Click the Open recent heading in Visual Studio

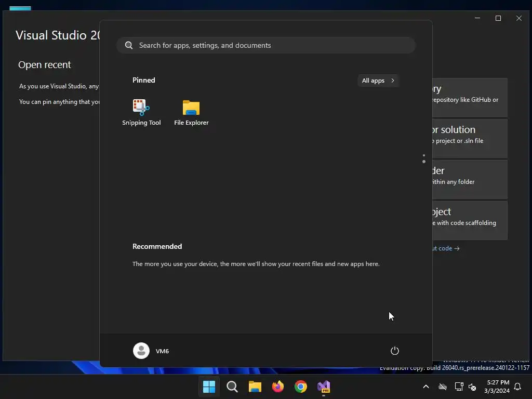pyautogui.click(x=45, y=64)
